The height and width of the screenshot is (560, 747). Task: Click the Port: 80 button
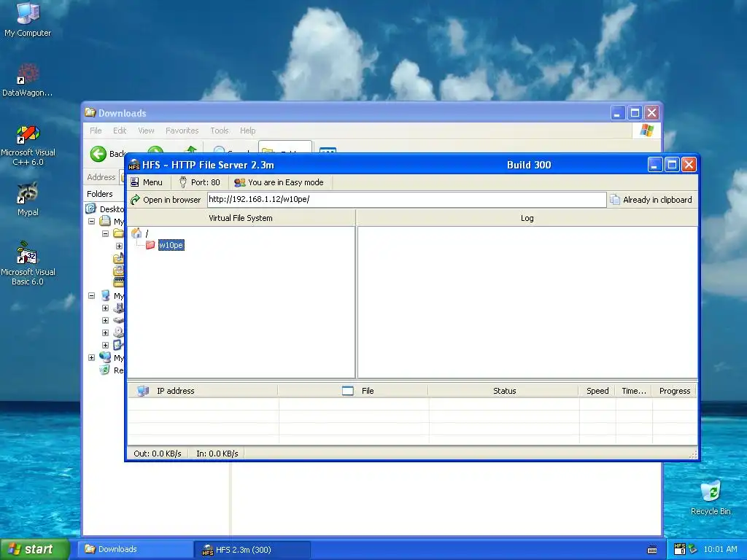[199, 182]
